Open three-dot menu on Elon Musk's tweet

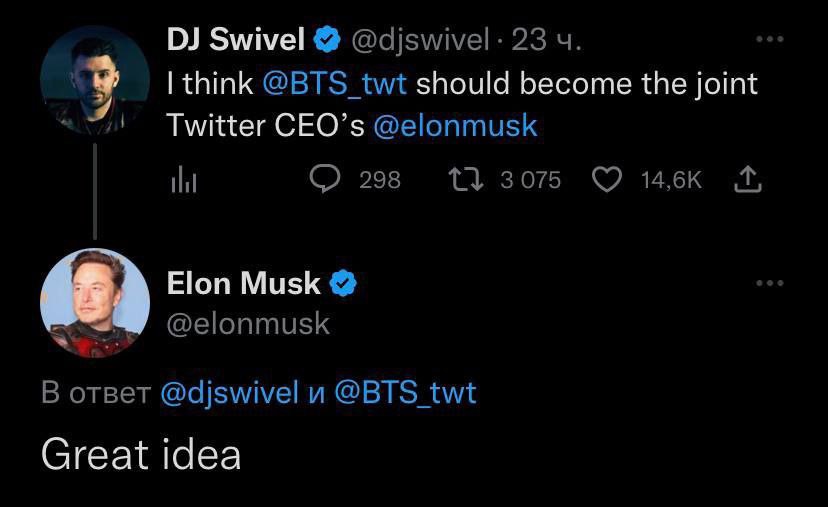click(x=769, y=284)
